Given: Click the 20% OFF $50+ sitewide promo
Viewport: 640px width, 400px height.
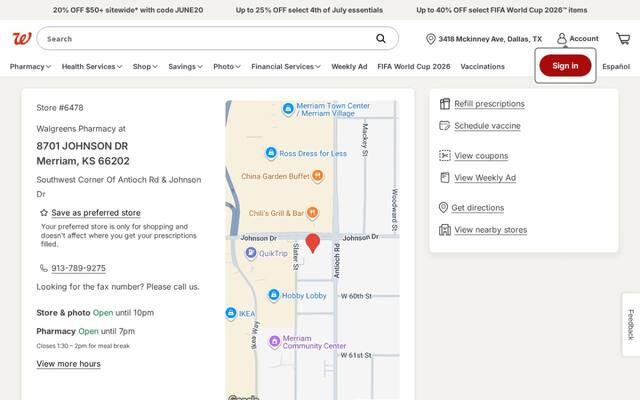Looking at the screenshot, I should point(128,10).
